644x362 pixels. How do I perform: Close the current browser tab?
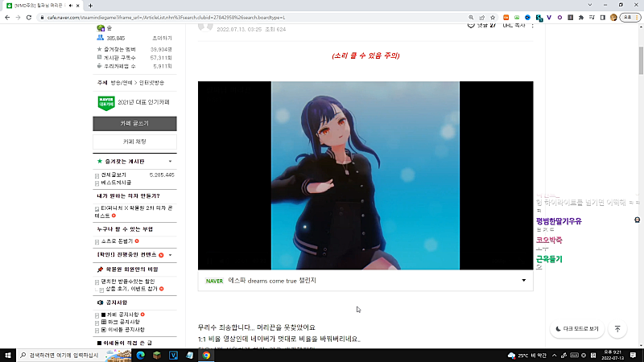click(77, 6)
